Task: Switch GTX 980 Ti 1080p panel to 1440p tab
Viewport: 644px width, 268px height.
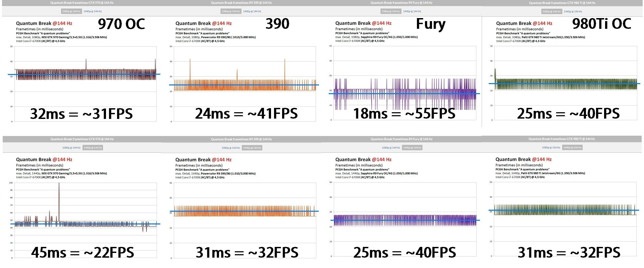Action: coord(573,12)
